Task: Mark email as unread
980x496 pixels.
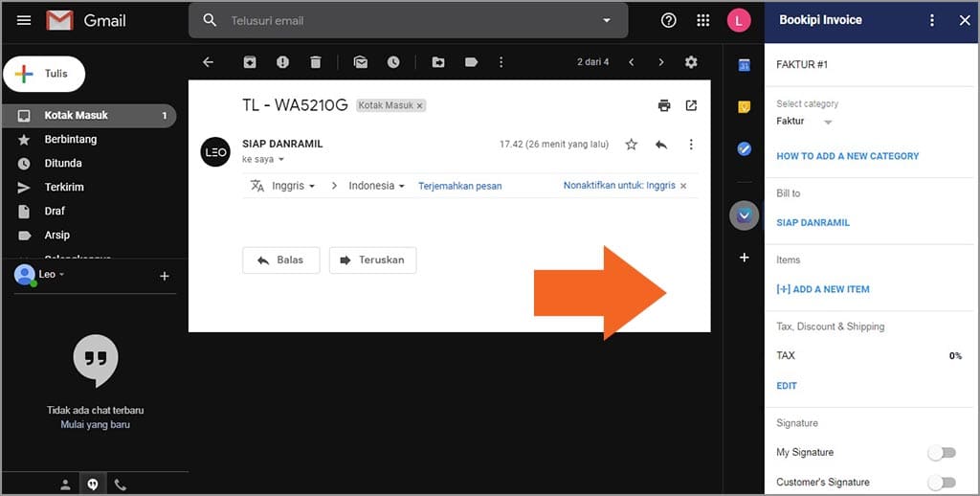Action: [361, 62]
